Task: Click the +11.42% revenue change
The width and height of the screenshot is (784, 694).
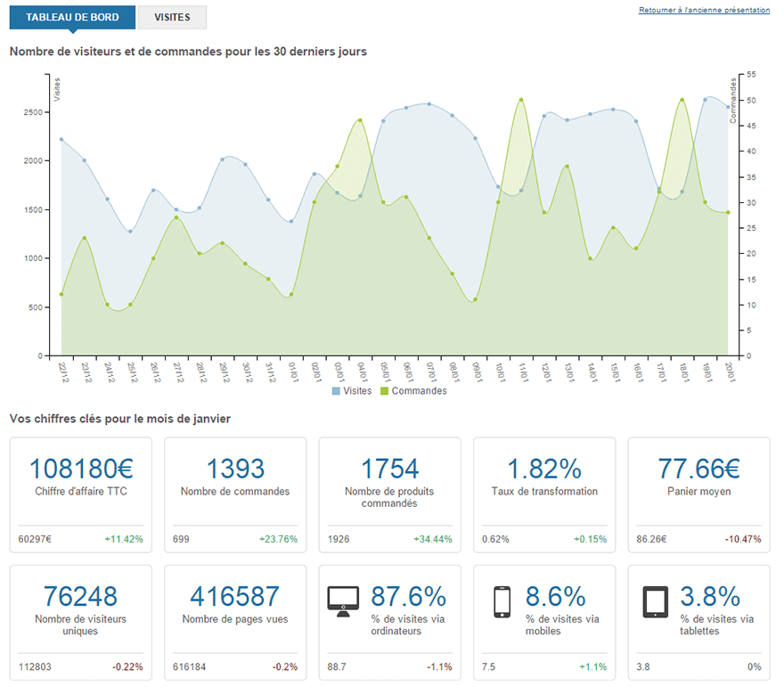Action: 124,539
